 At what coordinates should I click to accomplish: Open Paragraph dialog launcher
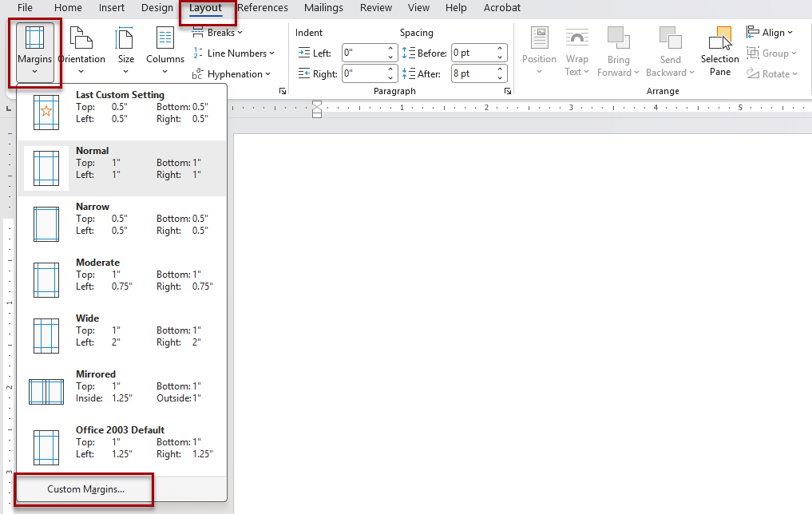click(508, 91)
